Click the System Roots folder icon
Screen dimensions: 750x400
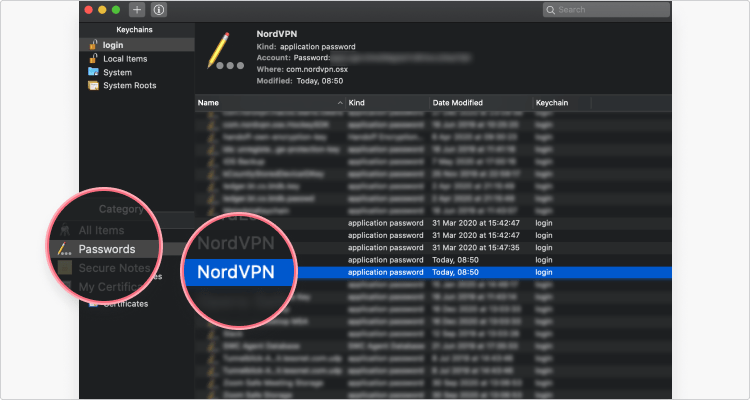tap(93, 86)
